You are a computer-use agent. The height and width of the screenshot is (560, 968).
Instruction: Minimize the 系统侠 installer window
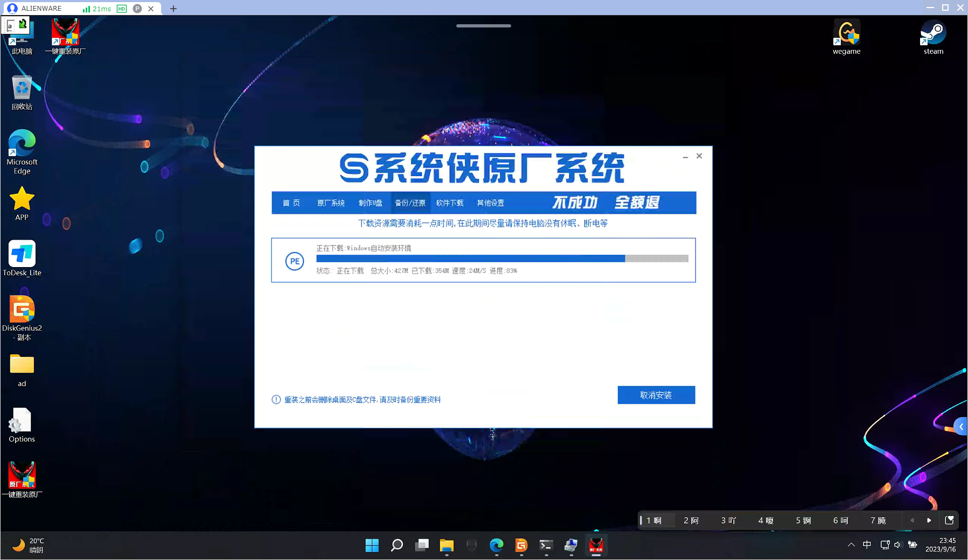tap(685, 156)
